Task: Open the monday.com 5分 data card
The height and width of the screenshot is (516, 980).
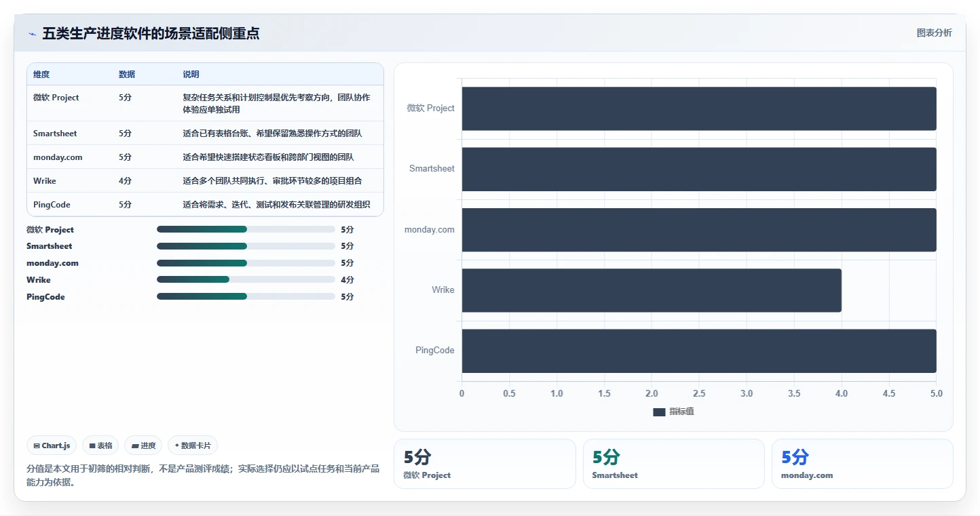Action: click(862, 464)
